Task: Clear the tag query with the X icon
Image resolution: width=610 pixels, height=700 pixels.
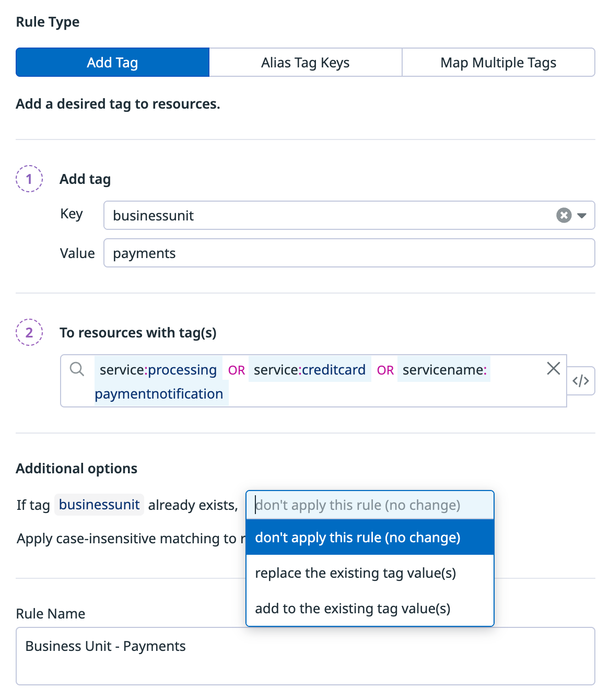Action: (x=553, y=368)
